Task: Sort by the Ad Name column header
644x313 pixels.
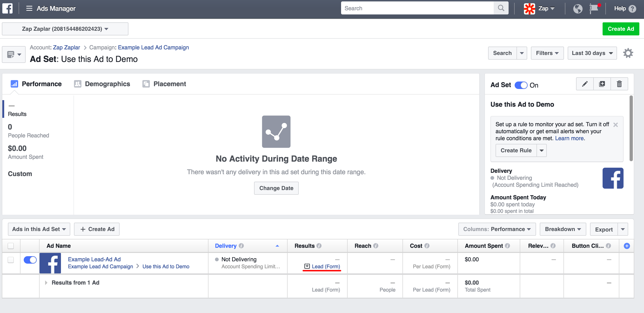Action: pos(58,246)
